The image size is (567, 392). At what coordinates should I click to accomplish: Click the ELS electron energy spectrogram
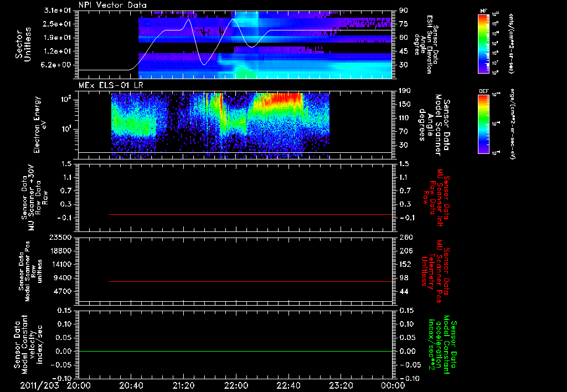click(235, 125)
